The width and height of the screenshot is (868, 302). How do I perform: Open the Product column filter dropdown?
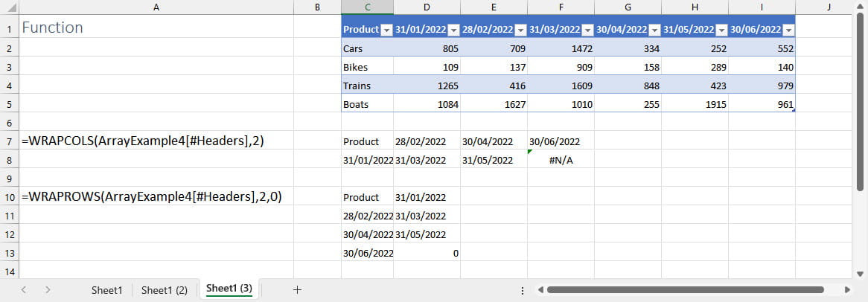(x=386, y=30)
